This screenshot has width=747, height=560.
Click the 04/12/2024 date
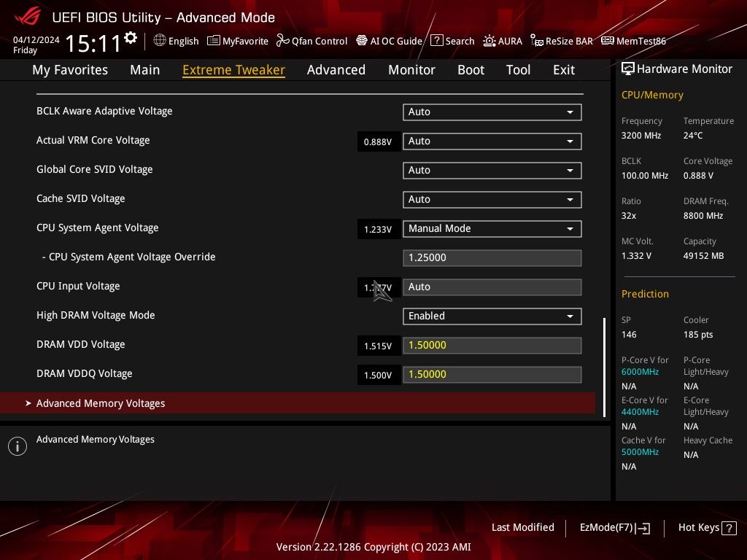click(x=36, y=40)
